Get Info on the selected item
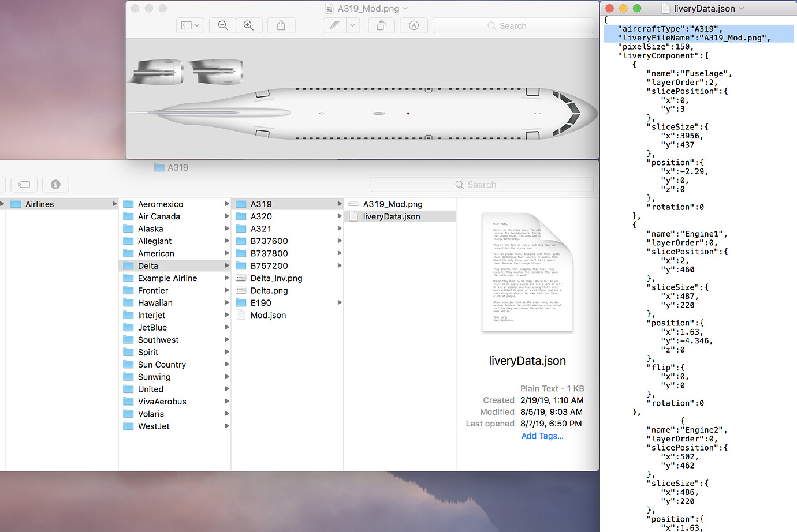Viewport: 797px width, 532px height. (55, 184)
